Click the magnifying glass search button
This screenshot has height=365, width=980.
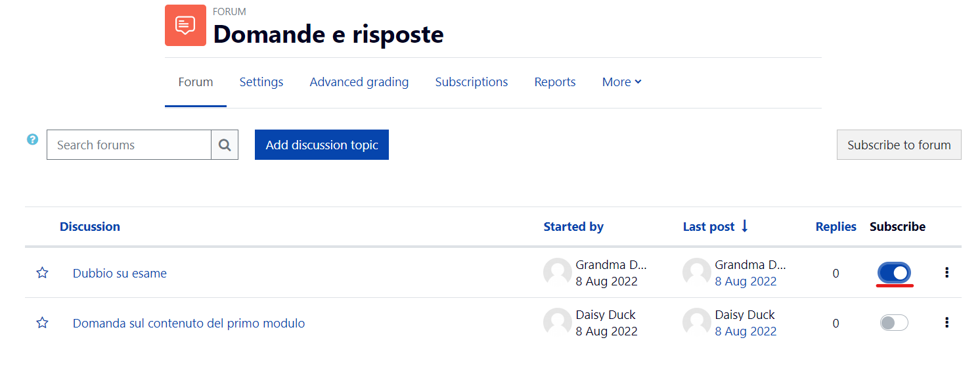[x=225, y=145]
